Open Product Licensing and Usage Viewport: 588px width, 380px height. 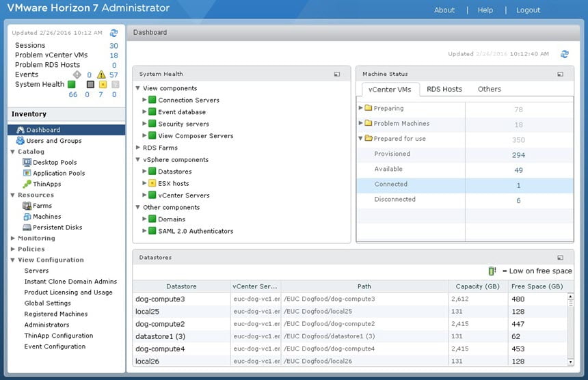[x=68, y=293]
